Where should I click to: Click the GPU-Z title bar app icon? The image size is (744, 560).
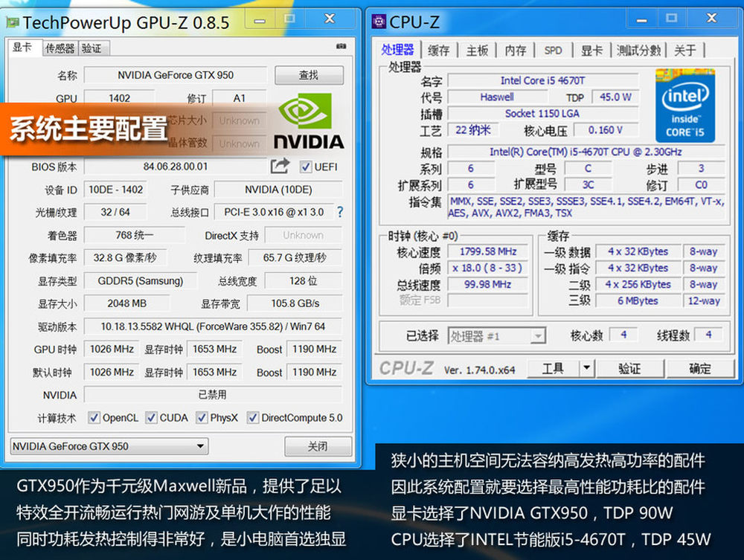(x=13, y=22)
